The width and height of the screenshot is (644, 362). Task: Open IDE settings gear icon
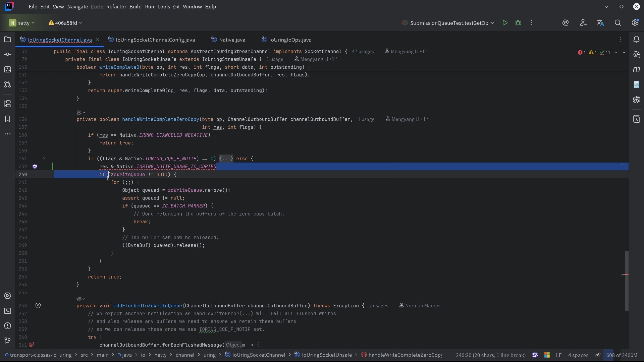pyautogui.click(x=635, y=23)
